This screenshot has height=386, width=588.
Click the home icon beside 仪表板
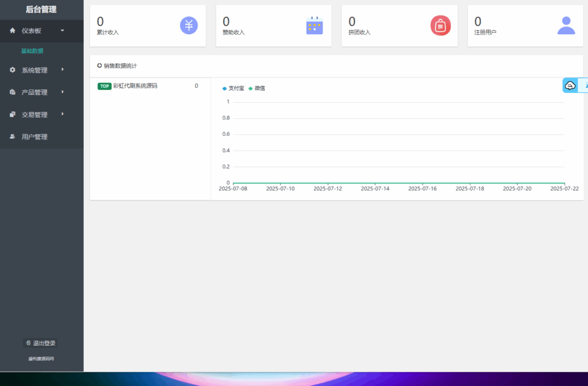pos(13,31)
